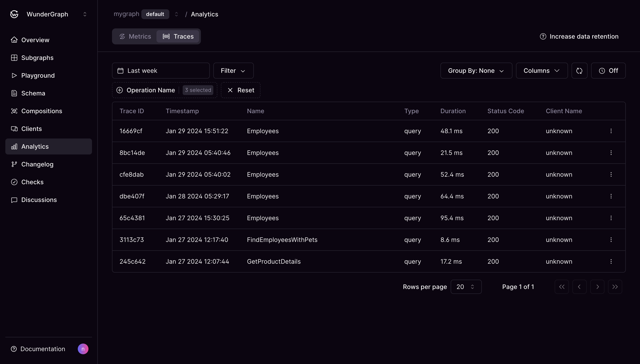Select the Traces tab

pyautogui.click(x=178, y=36)
